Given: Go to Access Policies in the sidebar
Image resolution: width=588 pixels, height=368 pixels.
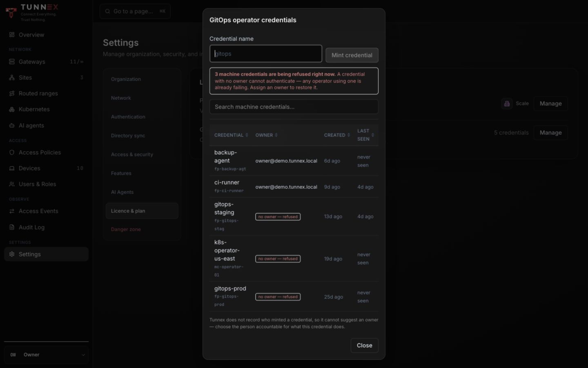Looking at the screenshot, I should coord(46,153).
